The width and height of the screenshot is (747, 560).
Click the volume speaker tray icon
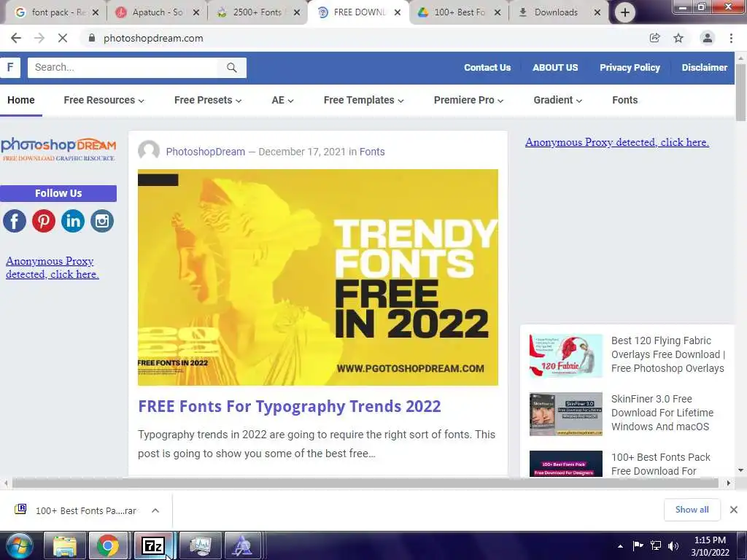point(673,545)
